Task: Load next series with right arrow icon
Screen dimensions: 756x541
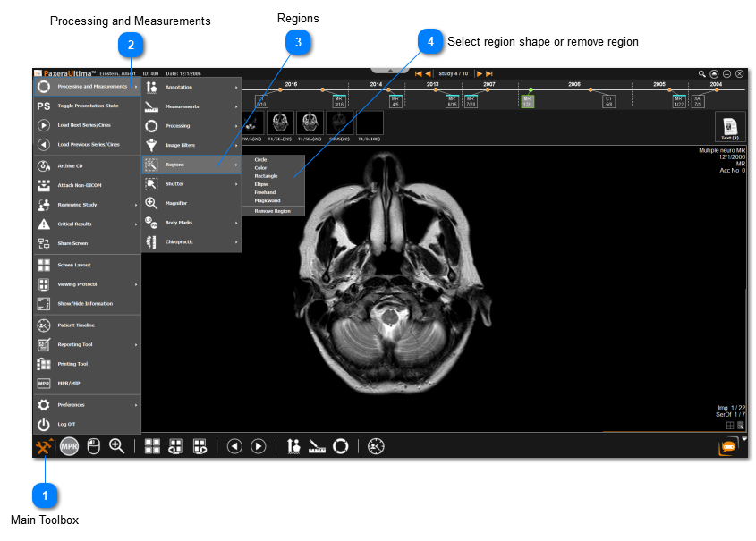Action: pos(259,446)
